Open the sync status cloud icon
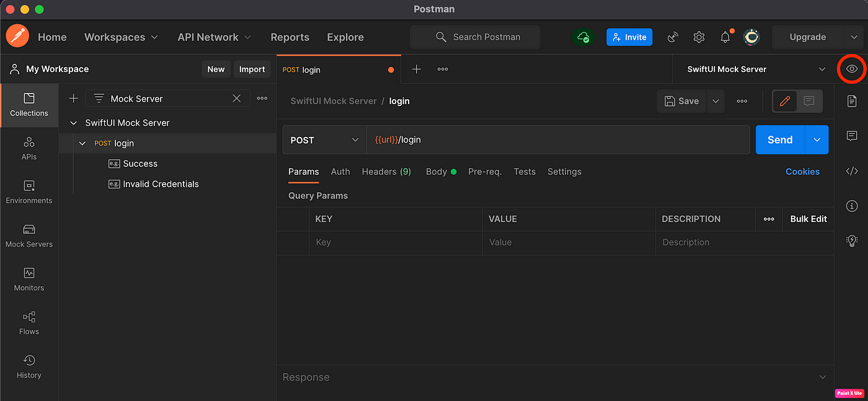868x401 pixels. tap(583, 37)
